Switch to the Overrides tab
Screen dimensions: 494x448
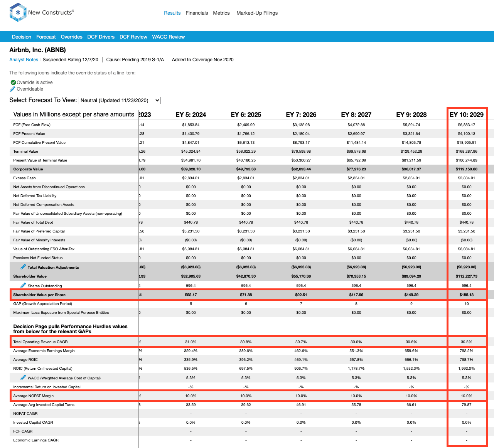71,37
